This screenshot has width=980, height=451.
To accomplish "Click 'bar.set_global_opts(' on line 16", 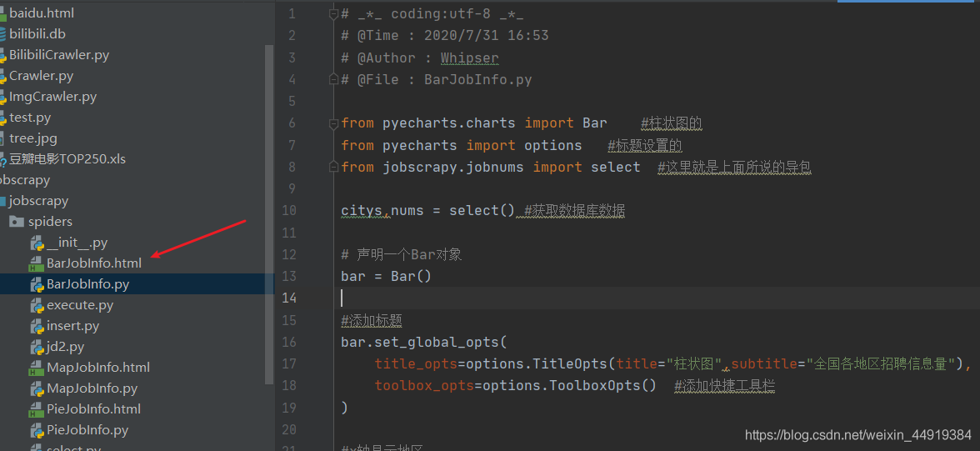I will 424,343.
